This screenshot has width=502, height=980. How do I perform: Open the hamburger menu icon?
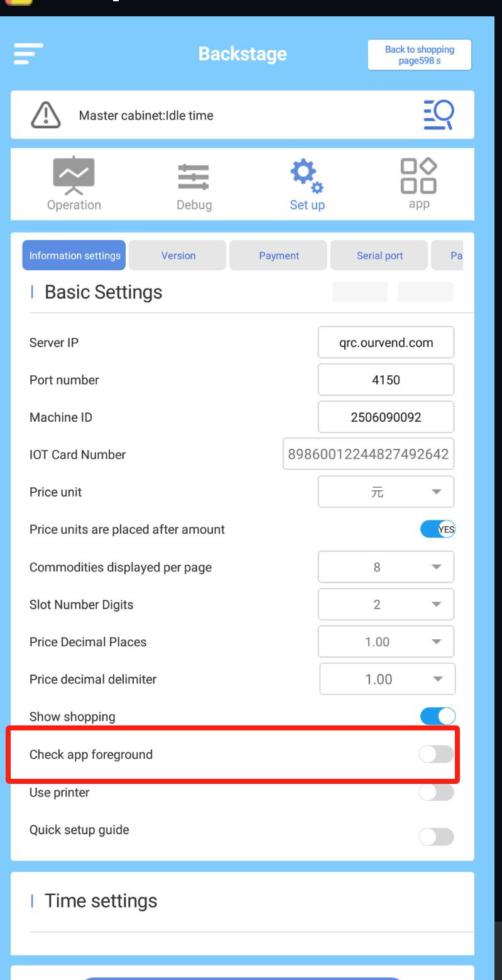(28, 54)
